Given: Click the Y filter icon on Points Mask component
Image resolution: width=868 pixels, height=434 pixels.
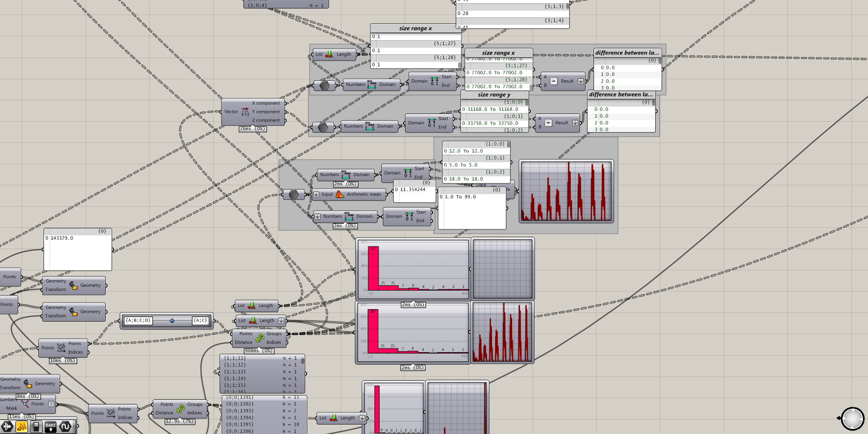Looking at the screenshot, I should pos(51,404).
